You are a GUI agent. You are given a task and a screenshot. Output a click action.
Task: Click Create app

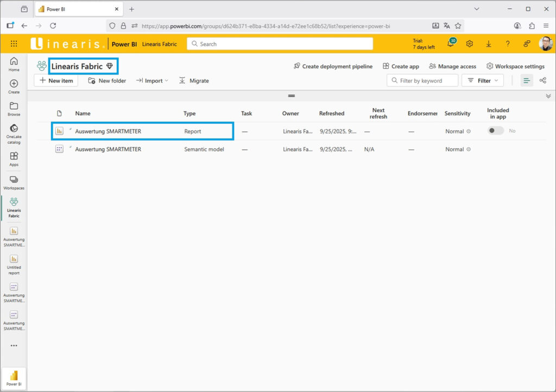coord(401,66)
